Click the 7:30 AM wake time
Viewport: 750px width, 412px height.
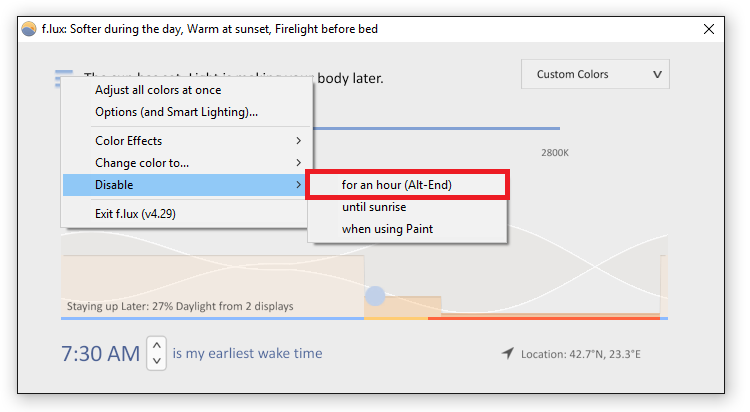tap(100, 354)
